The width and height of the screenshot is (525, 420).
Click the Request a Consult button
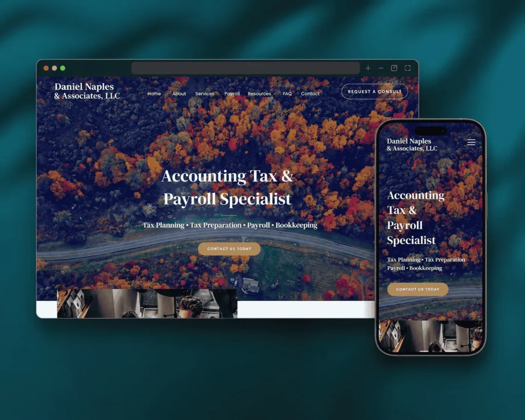point(375,91)
